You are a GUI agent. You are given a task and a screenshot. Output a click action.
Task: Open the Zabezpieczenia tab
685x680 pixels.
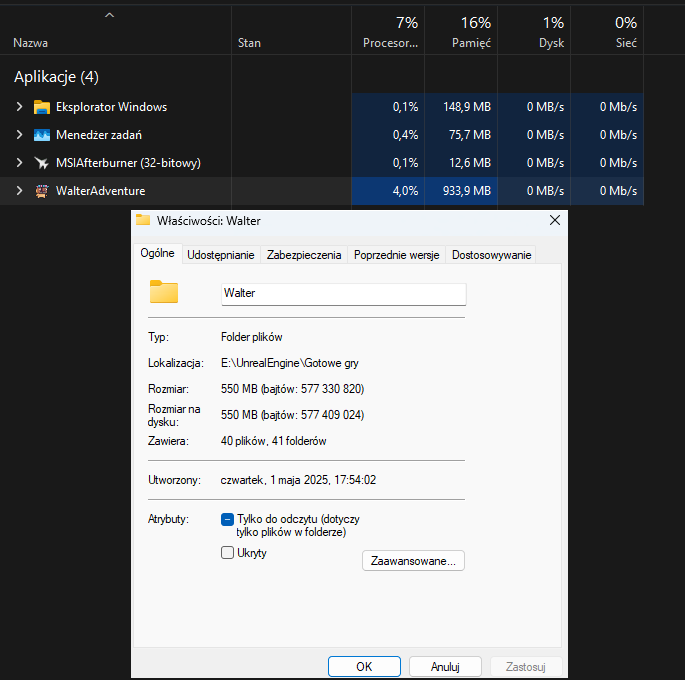click(304, 255)
